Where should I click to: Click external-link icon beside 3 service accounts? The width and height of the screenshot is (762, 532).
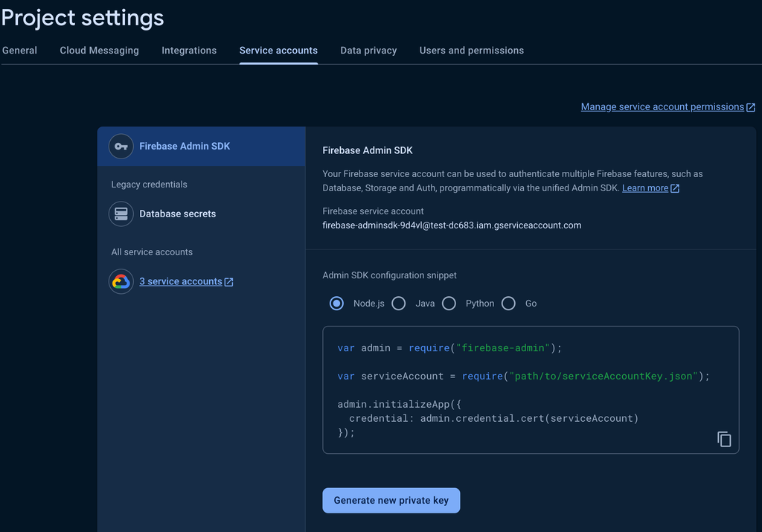[x=229, y=282]
